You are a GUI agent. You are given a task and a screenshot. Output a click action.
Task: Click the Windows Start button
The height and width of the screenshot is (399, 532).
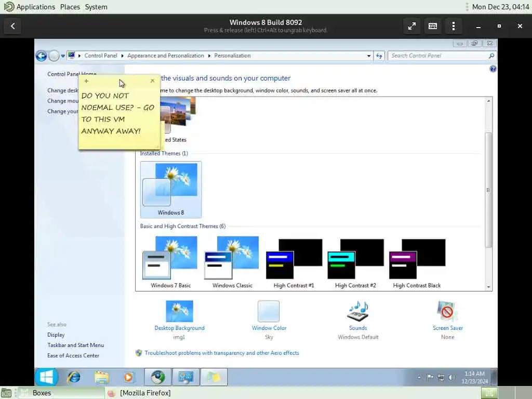click(46, 377)
